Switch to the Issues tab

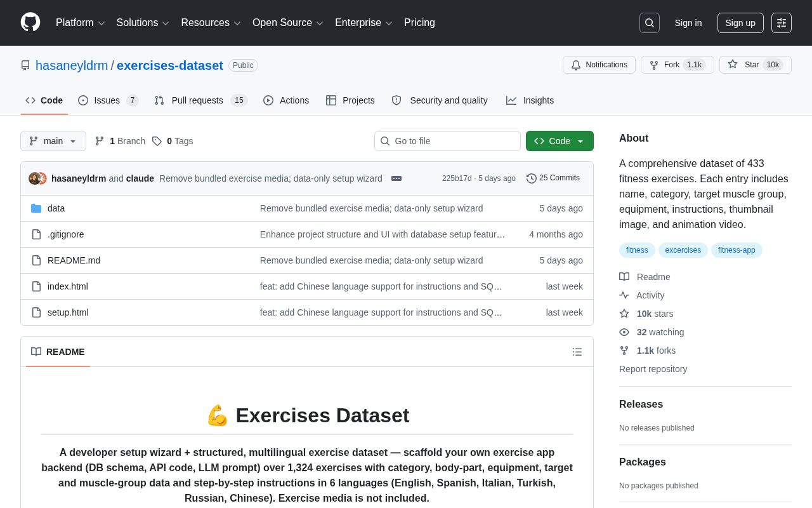[108, 100]
